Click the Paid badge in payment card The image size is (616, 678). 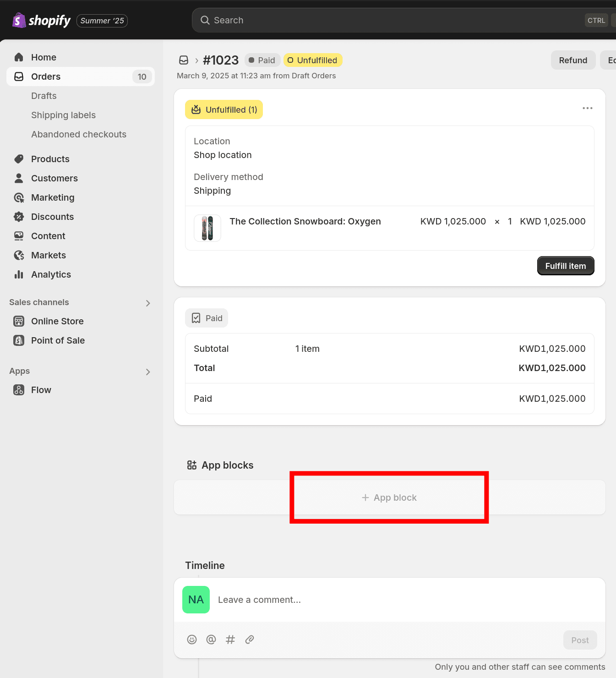(207, 318)
